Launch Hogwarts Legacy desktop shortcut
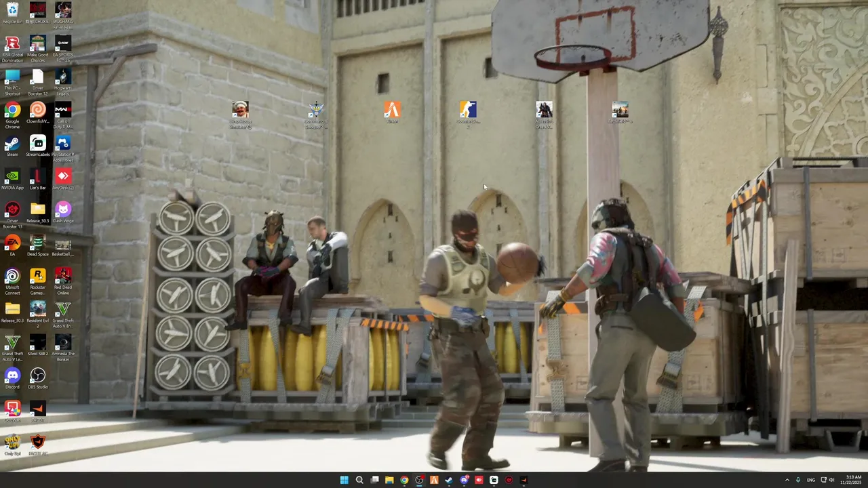Viewport: 868px width, 488px height. 62,83
